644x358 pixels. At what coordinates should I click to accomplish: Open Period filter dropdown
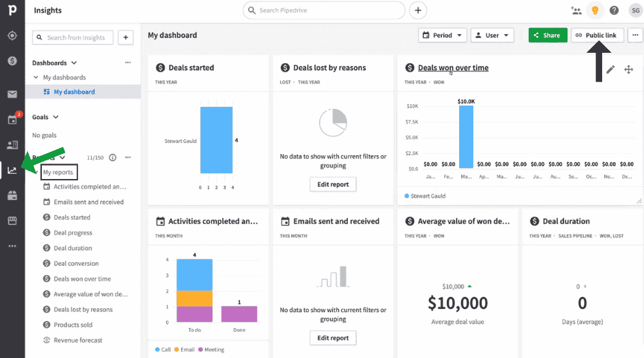442,35
